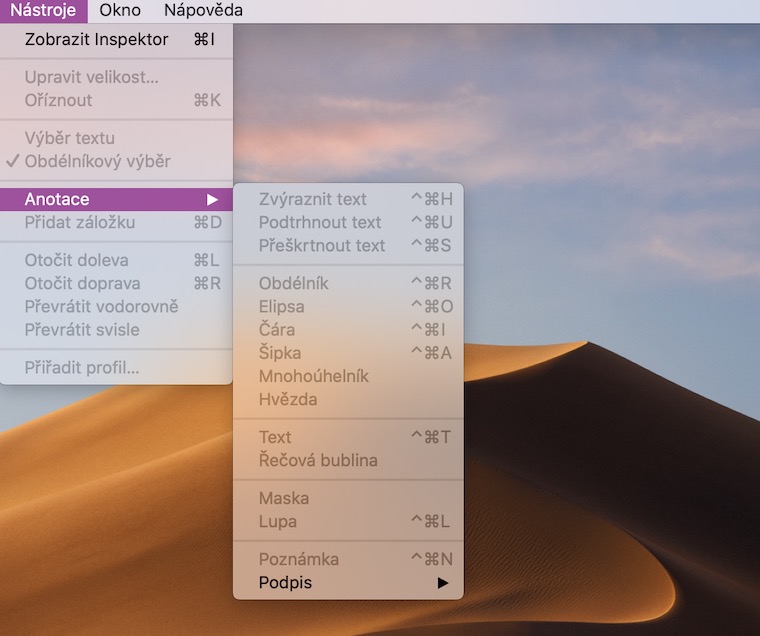This screenshot has width=760, height=636.
Task: Pick Šipka annotation
Action: pos(348,353)
